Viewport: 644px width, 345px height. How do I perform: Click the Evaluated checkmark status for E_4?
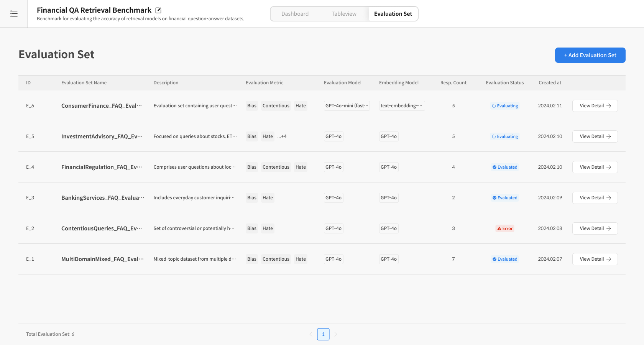coord(504,167)
